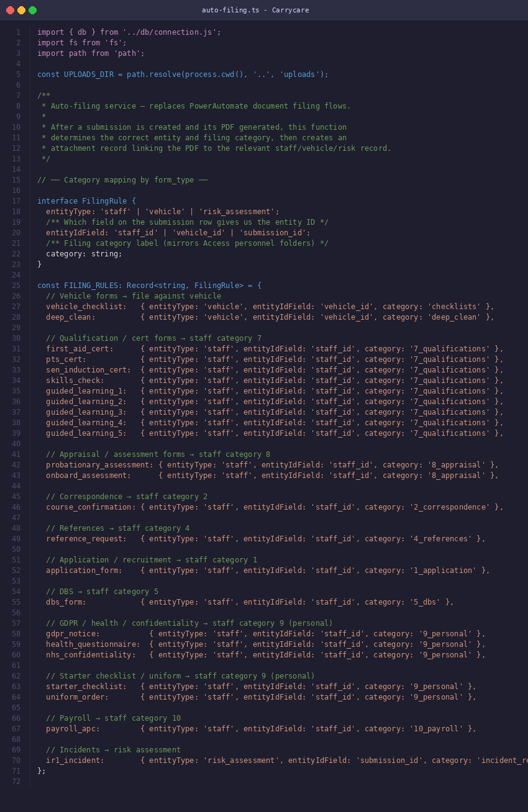Click comment 'Payroll → staff category 10'
The image size is (528, 812).
tap(114, 718)
